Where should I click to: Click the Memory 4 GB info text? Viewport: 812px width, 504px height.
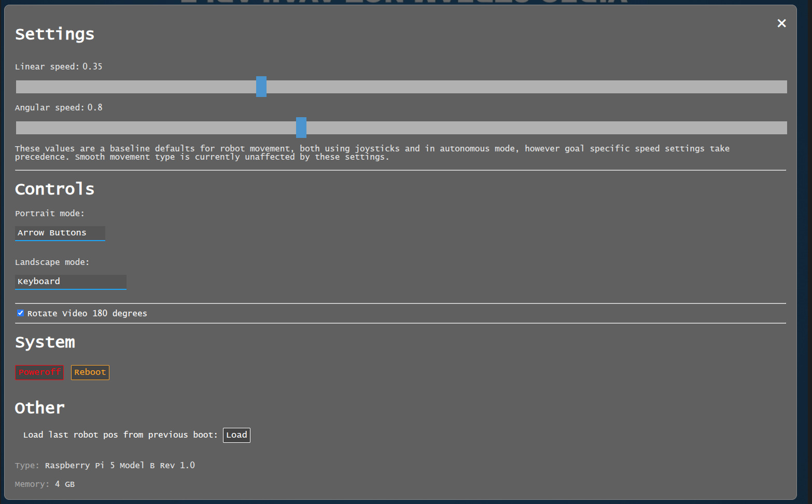point(64,484)
